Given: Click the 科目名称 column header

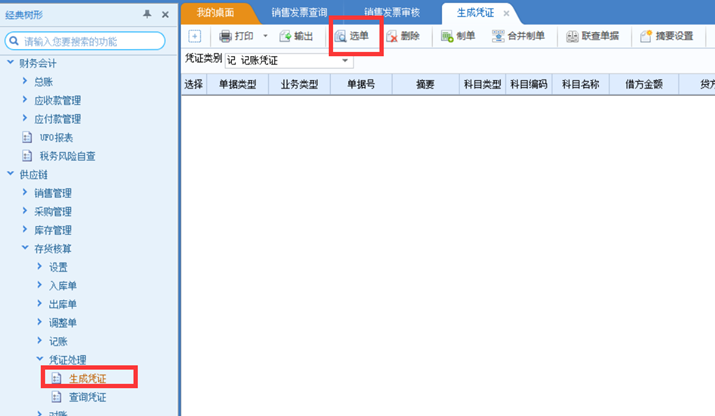Looking at the screenshot, I should pyautogui.click(x=580, y=84).
